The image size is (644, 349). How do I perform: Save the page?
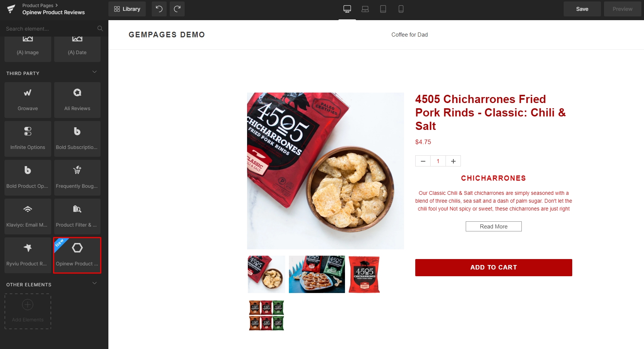[582, 9]
